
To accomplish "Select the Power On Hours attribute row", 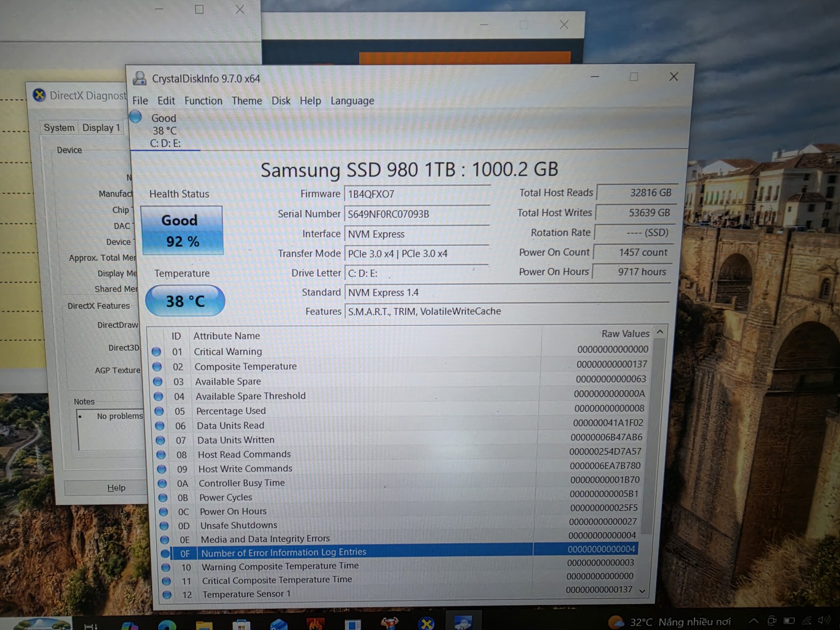I will 398,511.
